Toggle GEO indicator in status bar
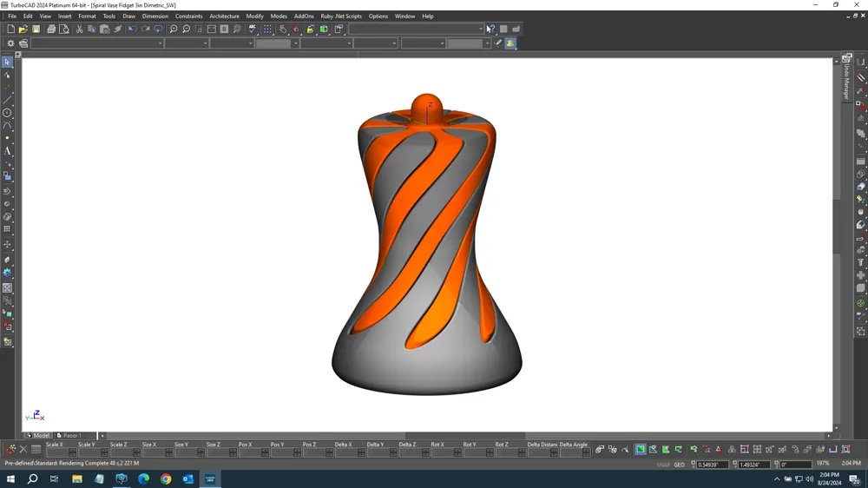The image size is (868, 488). [680, 465]
